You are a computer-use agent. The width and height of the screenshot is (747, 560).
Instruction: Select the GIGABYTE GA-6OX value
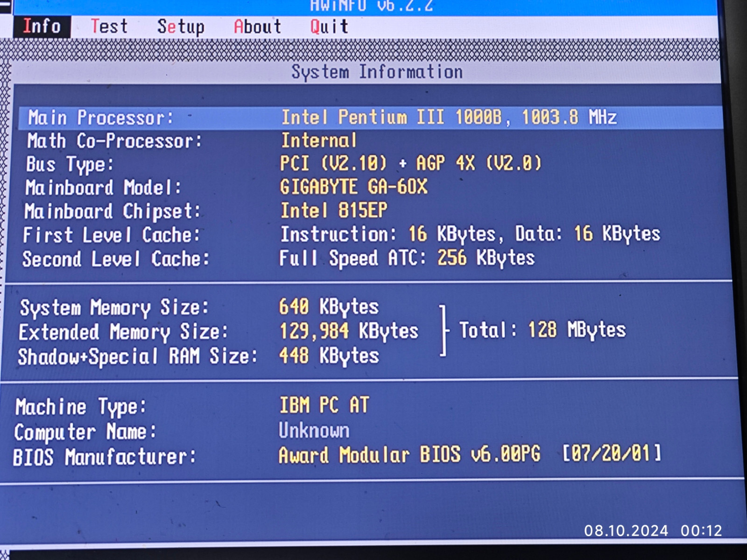353,187
